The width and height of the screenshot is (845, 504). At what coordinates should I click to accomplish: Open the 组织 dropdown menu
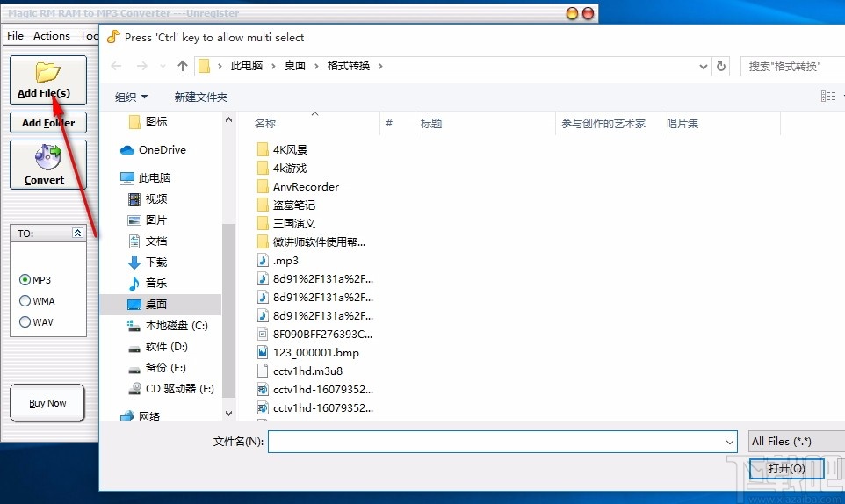(x=131, y=97)
